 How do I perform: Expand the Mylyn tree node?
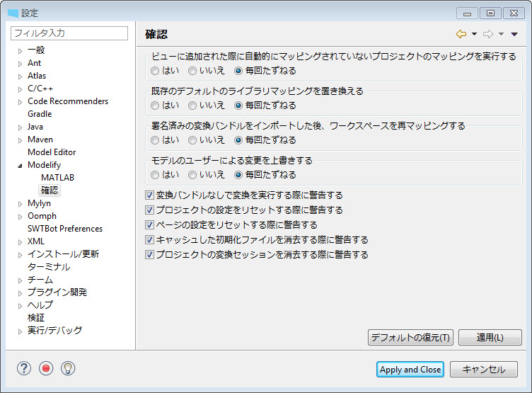click(x=20, y=204)
